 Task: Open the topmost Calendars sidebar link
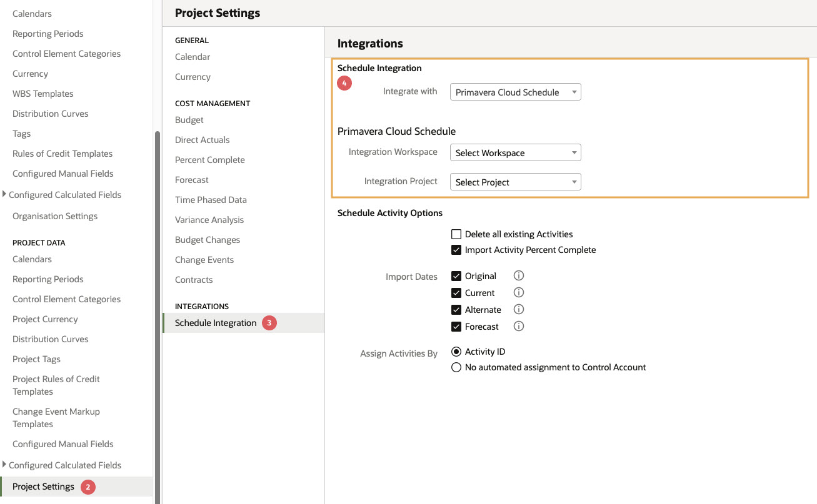[x=32, y=14]
